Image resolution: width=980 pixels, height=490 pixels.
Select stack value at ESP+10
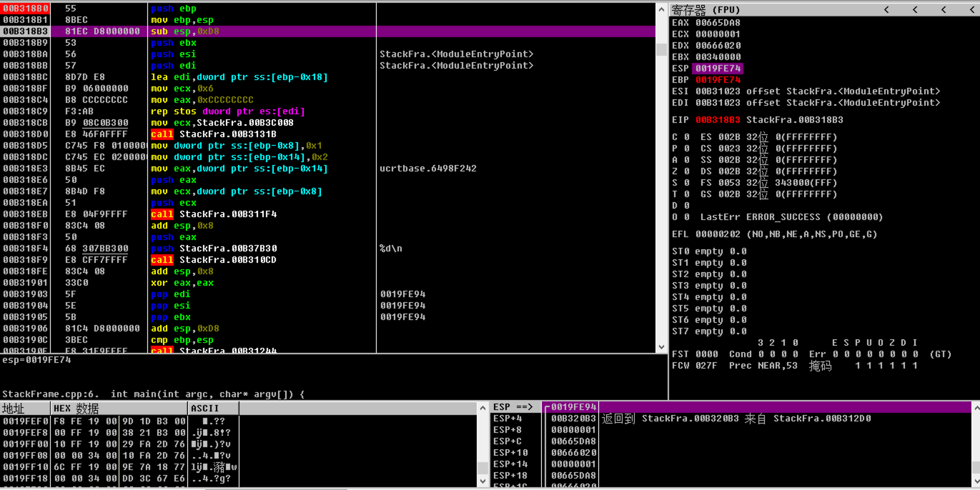click(x=573, y=452)
